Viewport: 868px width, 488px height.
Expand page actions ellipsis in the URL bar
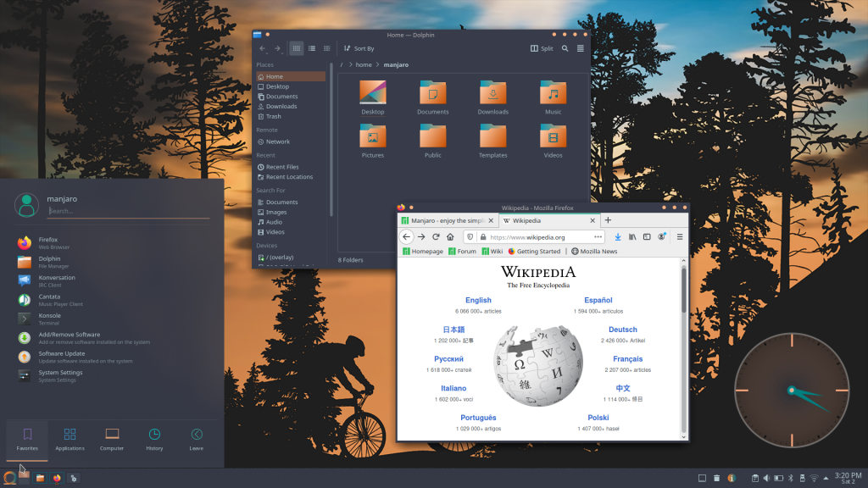point(598,237)
